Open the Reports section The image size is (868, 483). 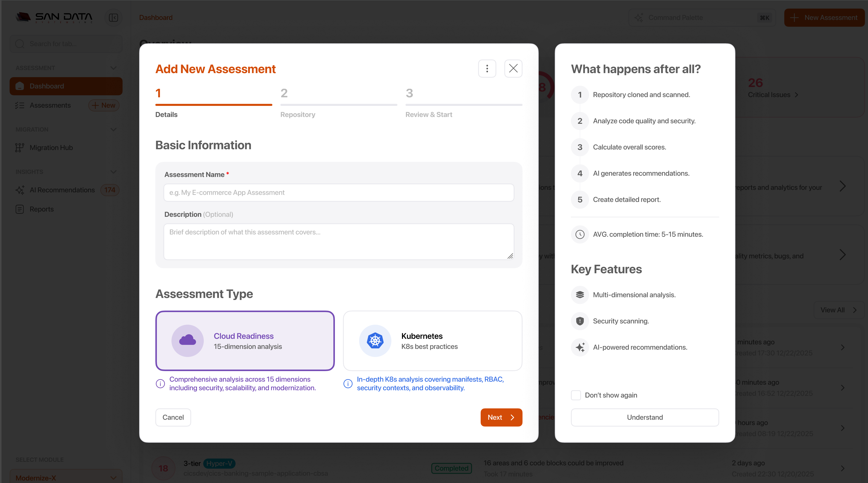(41, 209)
